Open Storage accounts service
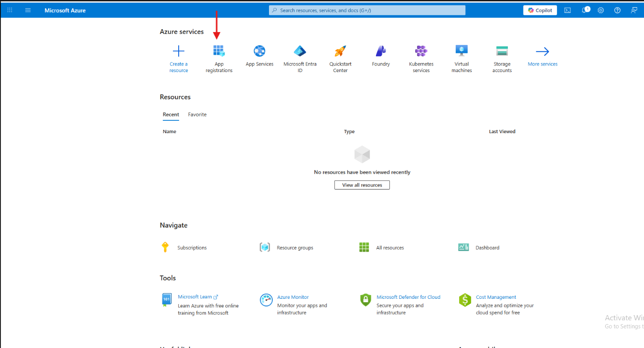The width and height of the screenshot is (644, 348). coord(502,59)
